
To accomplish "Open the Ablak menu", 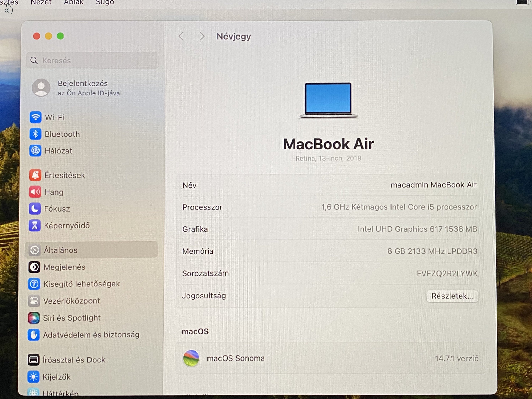I will [x=74, y=2].
